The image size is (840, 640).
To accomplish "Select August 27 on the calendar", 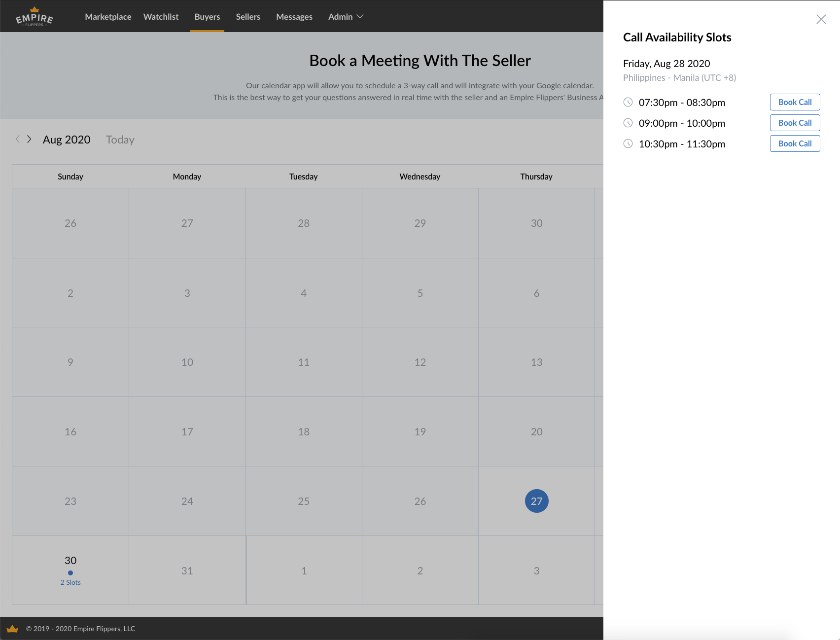I will pos(537,500).
